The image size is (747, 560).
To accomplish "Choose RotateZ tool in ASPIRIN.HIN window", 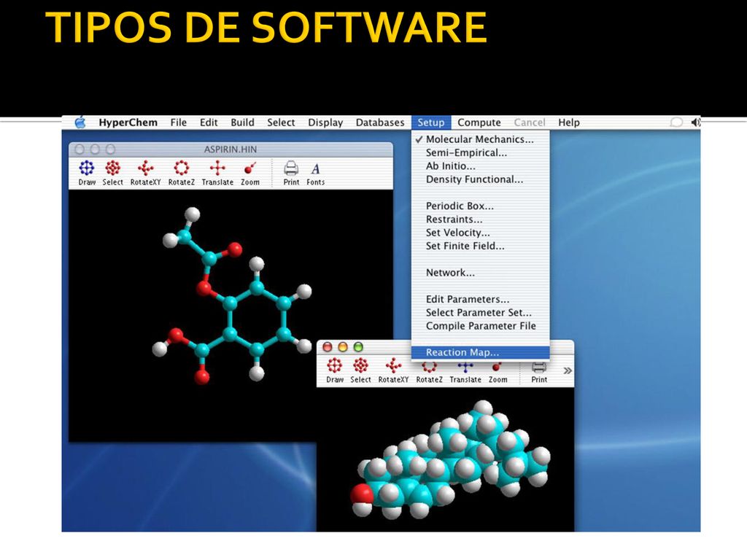I will pos(181,172).
